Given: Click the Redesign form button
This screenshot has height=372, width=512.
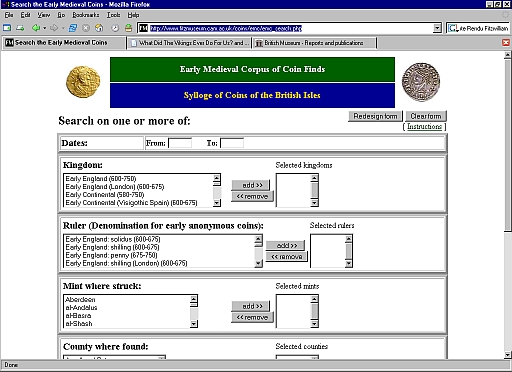Looking at the screenshot, I should pos(375,116).
